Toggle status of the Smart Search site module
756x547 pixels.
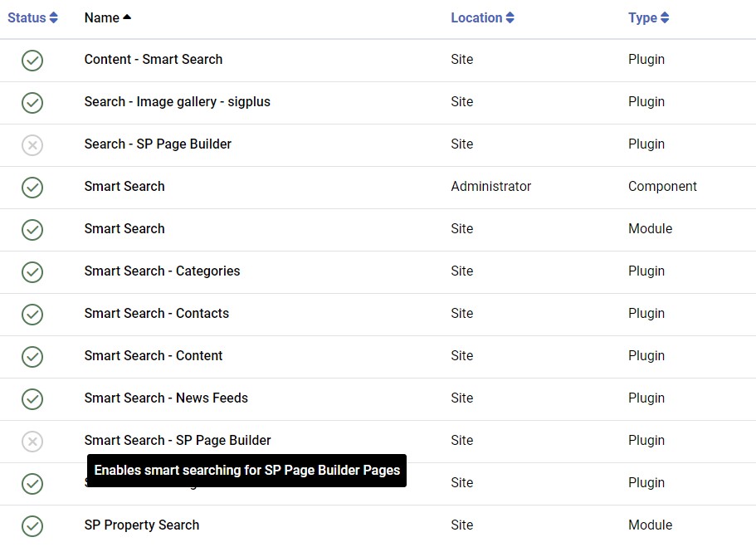pos(32,229)
